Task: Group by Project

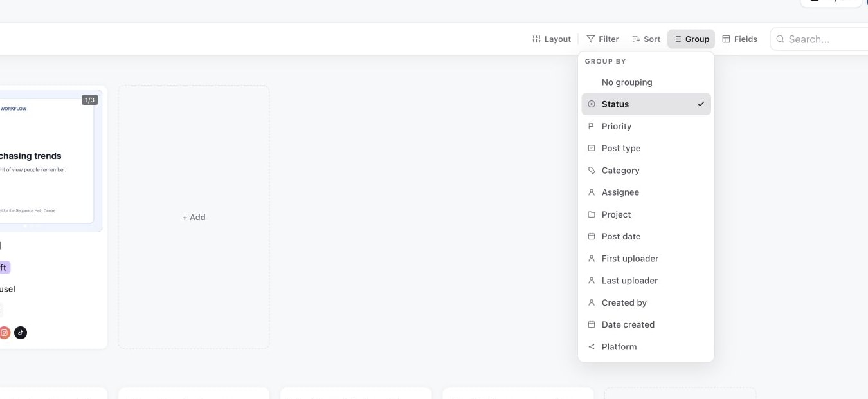Action: (646, 214)
